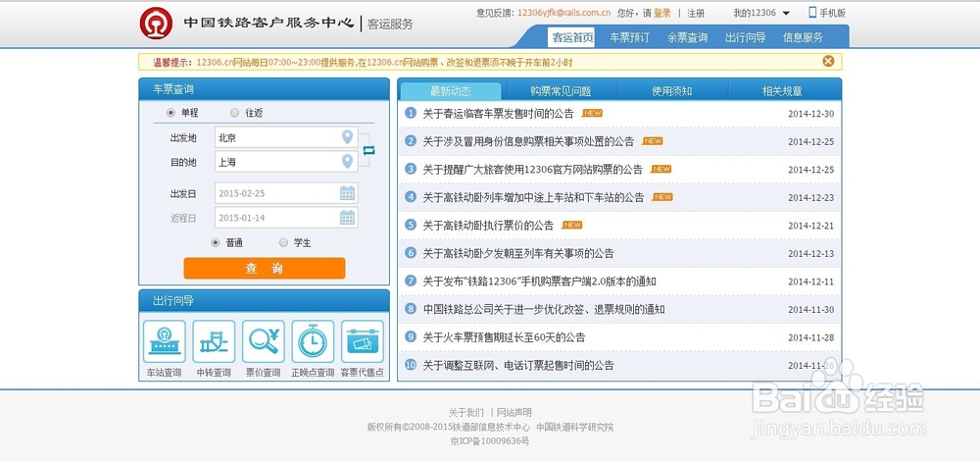Click the date 2014-12-23 in the news list
Image resolution: width=980 pixels, height=462 pixels.
pyautogui.click(x=810, y=197)
